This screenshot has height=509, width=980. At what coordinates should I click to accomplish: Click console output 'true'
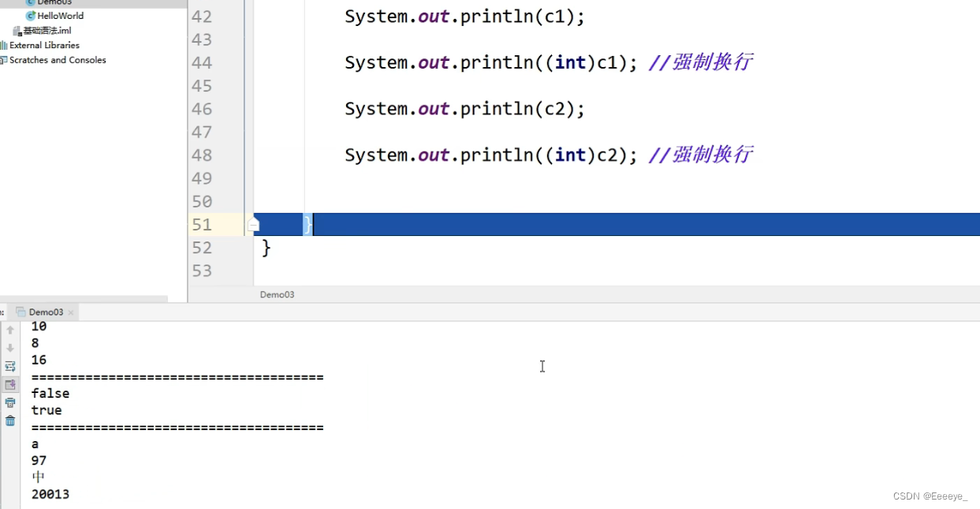pos(47,410)
